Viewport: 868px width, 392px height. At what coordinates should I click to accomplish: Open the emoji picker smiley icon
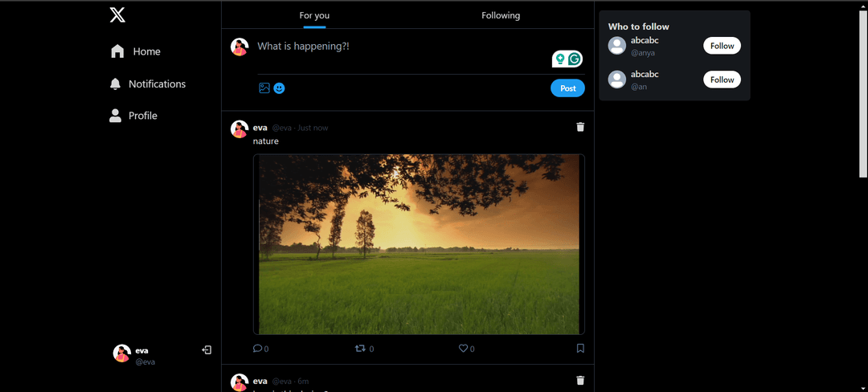coord(279,88)
